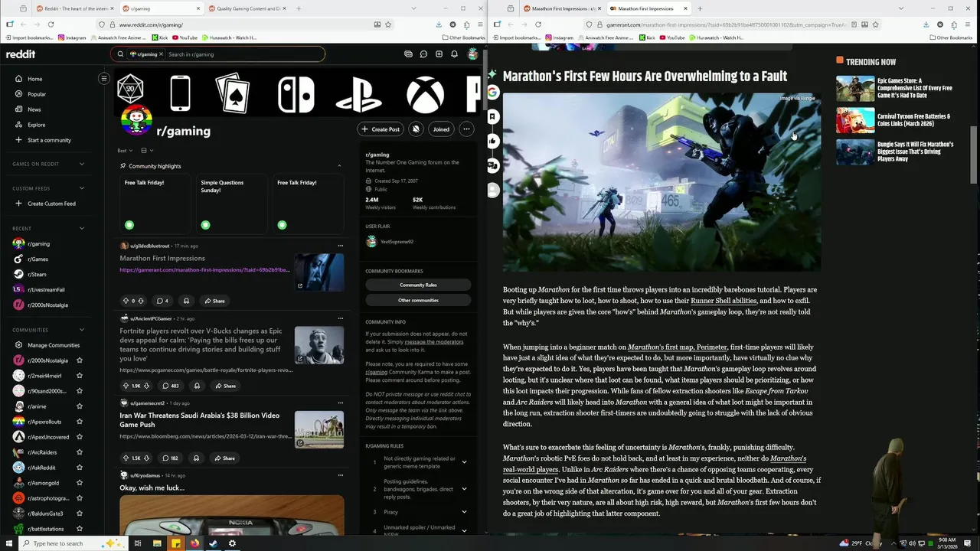980x551 pixels.
Task: Open the Reddit advertise icon in header
Action: pos(408,54)
